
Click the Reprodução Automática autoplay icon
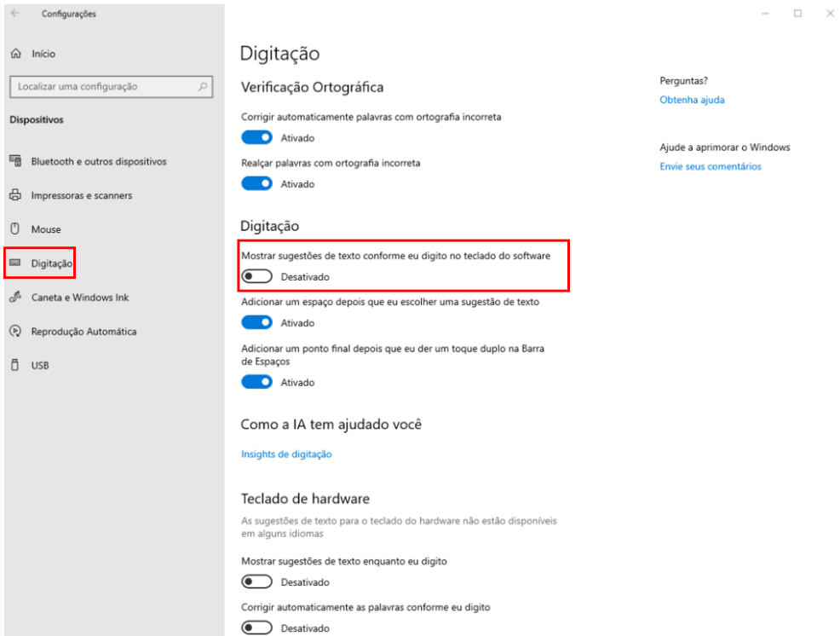(x=15, y=331)
